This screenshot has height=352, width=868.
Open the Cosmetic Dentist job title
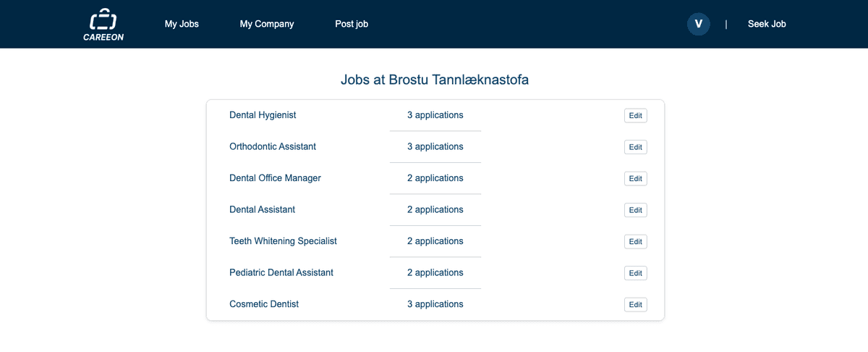pos(264,304)
